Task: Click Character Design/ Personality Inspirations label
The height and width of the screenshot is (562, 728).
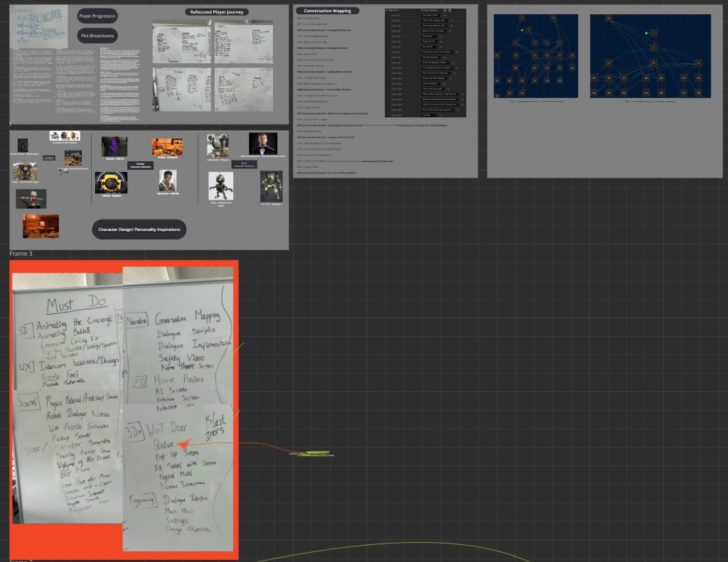Action: (139, 229)
